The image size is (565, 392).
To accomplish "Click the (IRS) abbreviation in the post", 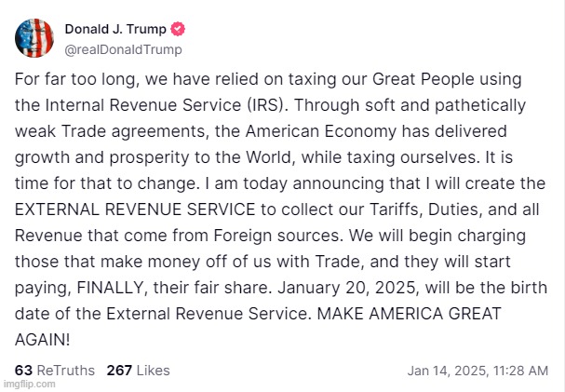I will [268, 105].
